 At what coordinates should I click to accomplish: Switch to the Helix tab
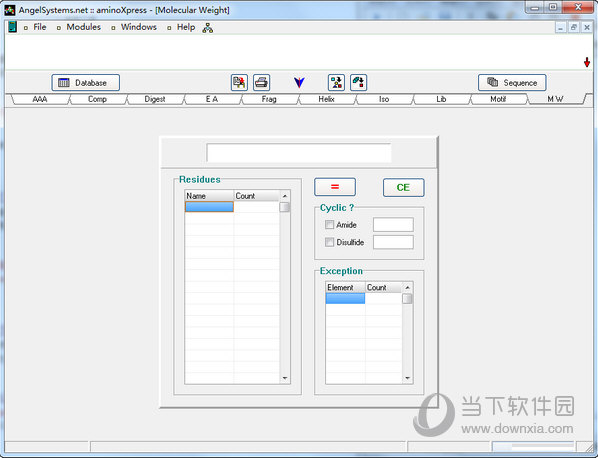[326, 99]
